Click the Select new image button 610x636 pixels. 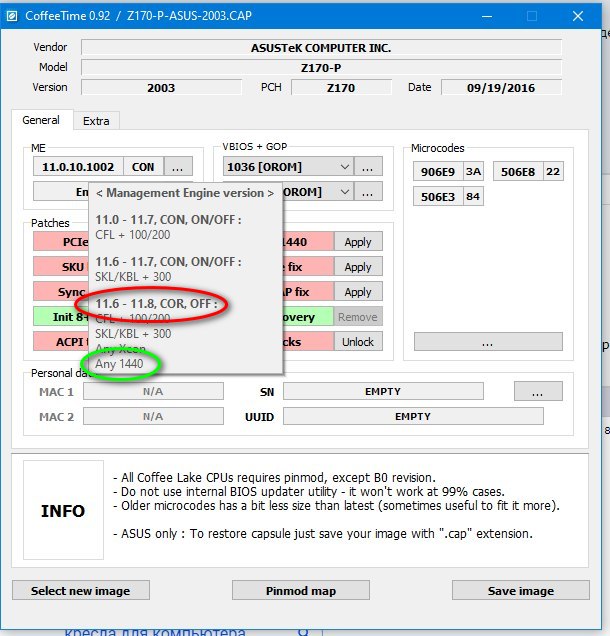pyautogui.click(x=81, y=590)
